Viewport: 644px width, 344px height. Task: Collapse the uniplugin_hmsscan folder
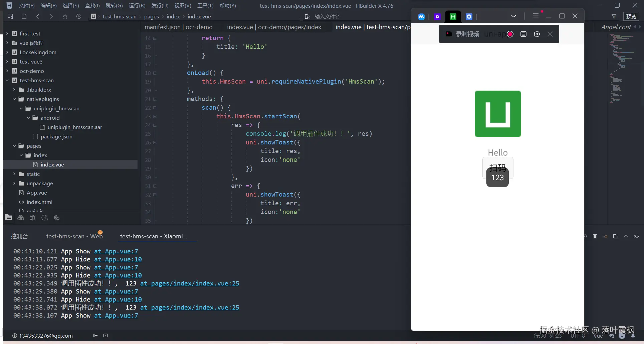(21, 108)
